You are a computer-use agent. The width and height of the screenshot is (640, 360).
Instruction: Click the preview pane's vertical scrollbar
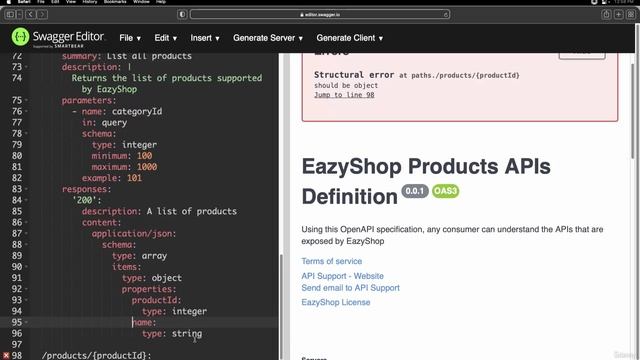click(633, 110)
